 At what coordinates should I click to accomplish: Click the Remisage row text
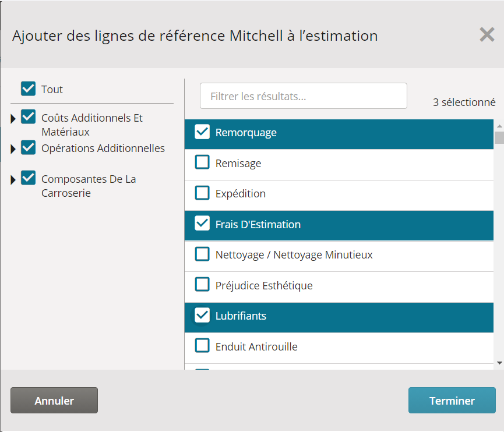238,164
